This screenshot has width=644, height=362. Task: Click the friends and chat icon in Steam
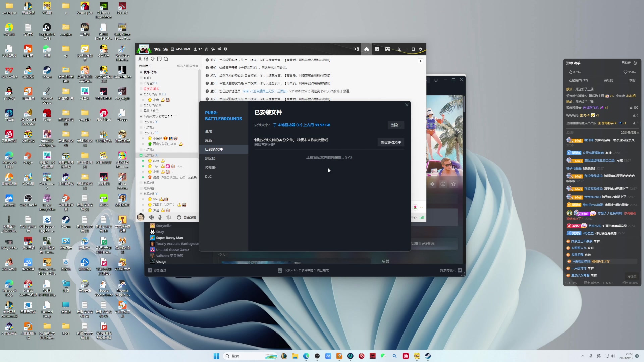coord(460,270)
